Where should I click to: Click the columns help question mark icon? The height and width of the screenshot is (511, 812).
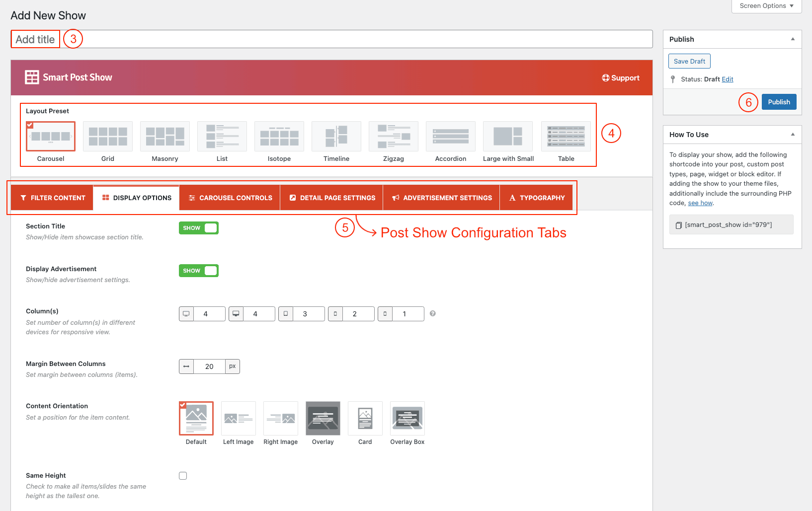(433, 313)
